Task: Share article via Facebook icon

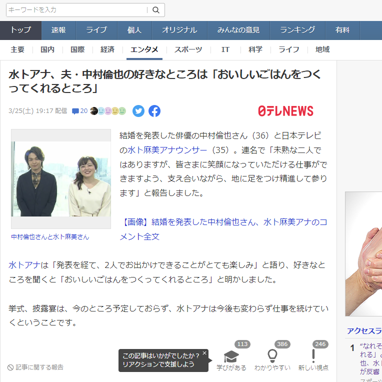Action: point(154,111)
